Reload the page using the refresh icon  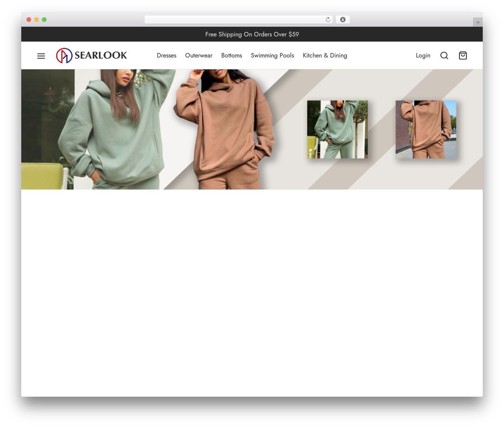coord(328,20)
